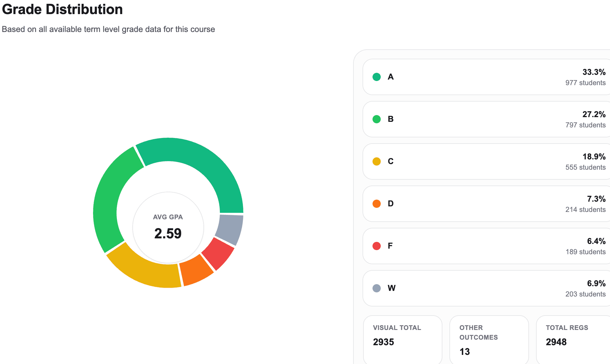This screenshot has width=610, height=364.
Task: Click the yellow C legend indicator
Action: tap(376, 161)
